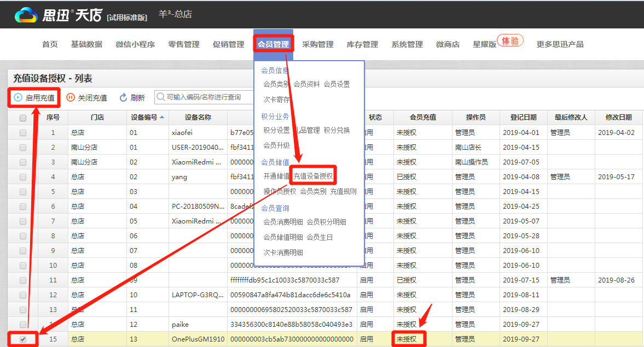
Task: Select 会员升级 in the dropdown
Action: [x=276, y=145]
